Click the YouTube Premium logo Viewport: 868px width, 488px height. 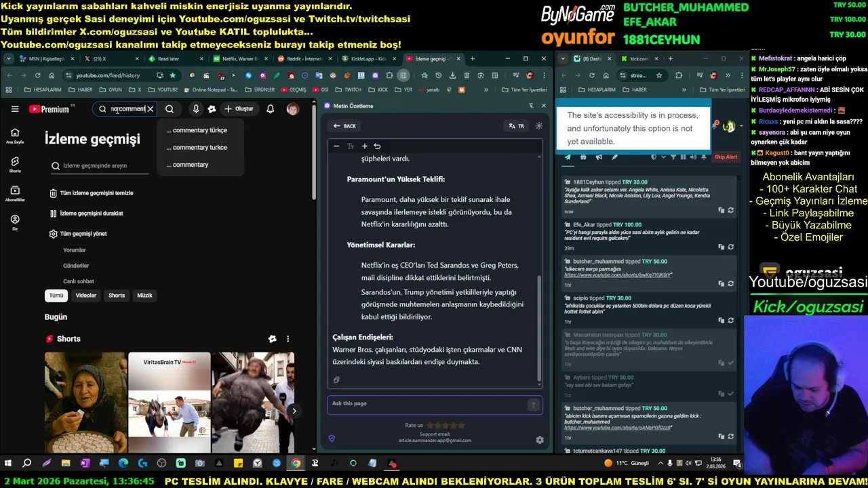click(49, 109)
